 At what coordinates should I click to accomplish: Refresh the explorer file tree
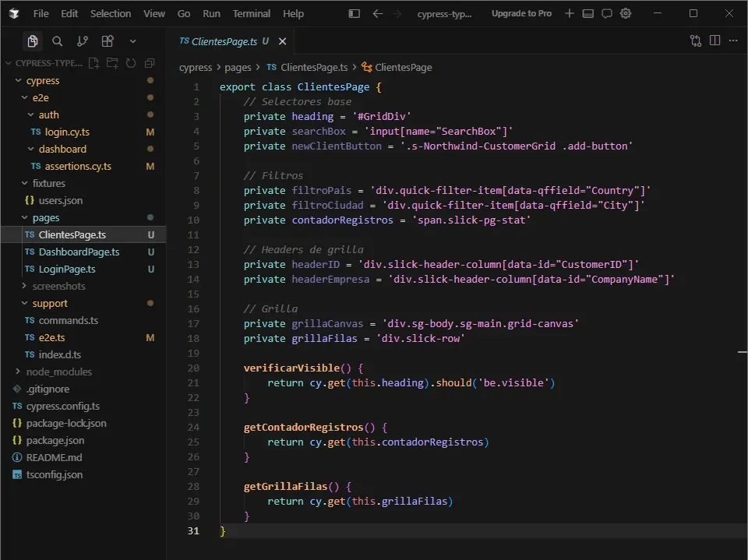[x=131, y=63]
